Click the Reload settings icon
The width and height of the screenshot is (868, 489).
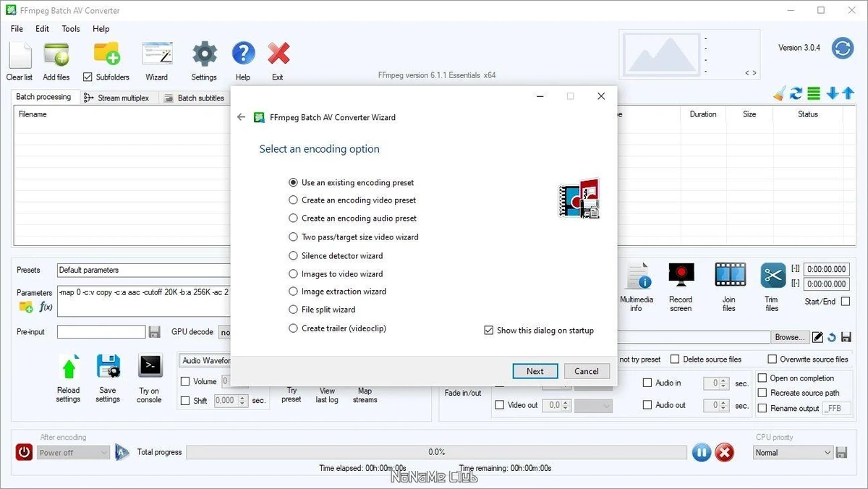pos(69,367)
